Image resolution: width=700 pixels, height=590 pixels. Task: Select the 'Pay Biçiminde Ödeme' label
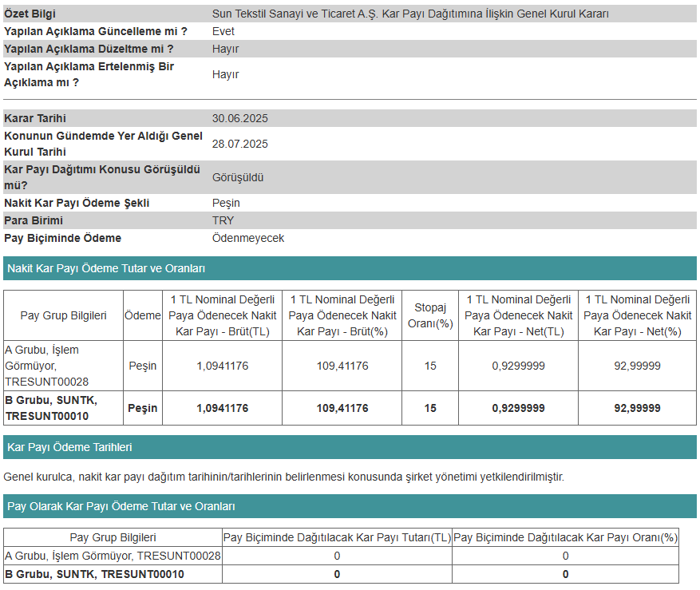tap(62, 238)
